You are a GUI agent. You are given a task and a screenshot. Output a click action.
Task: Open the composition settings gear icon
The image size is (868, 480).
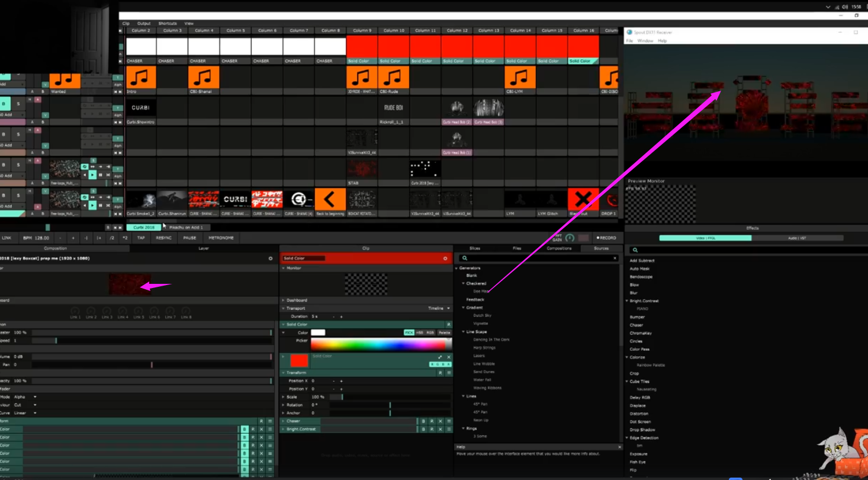tap(271, 258)
